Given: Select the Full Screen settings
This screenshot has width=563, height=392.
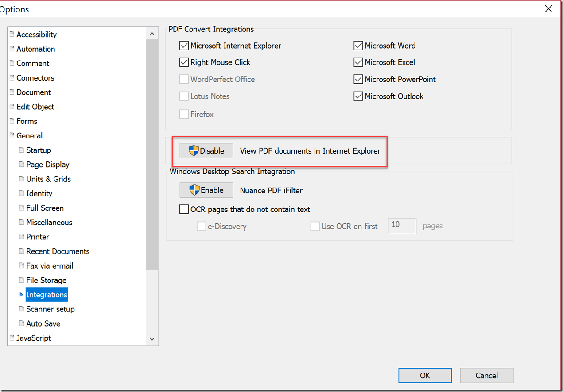Looking at the screenshot, I should [45, 208].
